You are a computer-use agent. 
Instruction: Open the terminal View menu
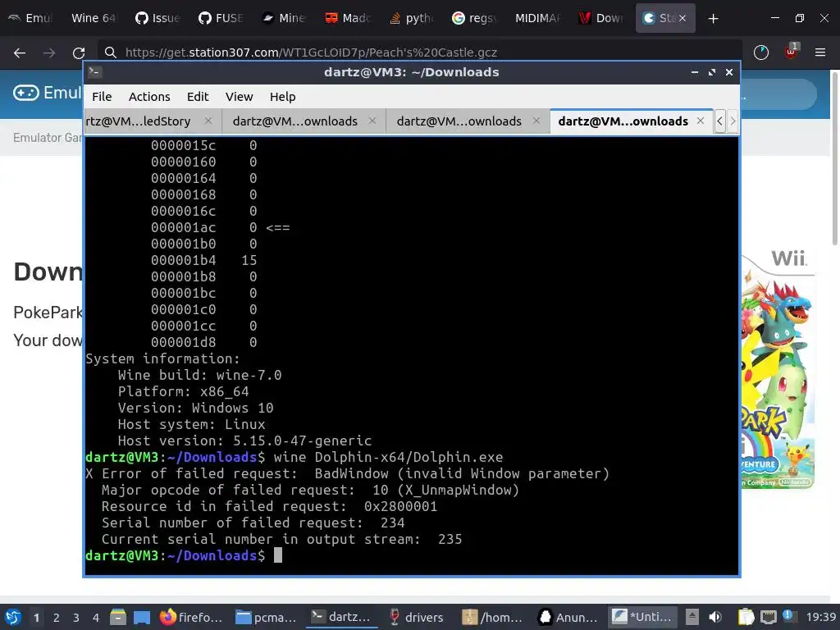tap(239, 97)
